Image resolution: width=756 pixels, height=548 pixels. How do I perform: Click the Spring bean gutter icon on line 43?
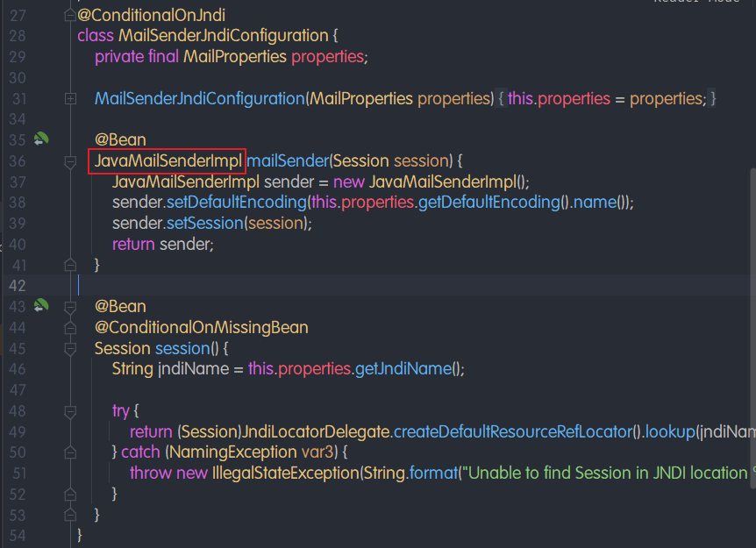coord(40,306)
